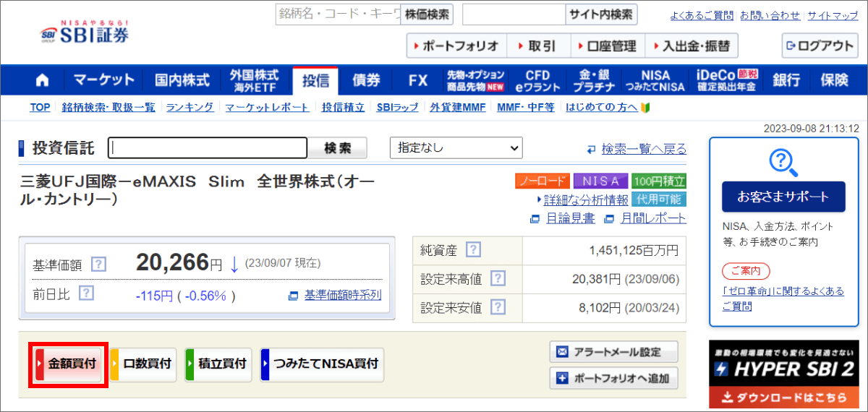868x412 pixels.
Task: Open help icon beside 前日比
Action: [86, 293]
